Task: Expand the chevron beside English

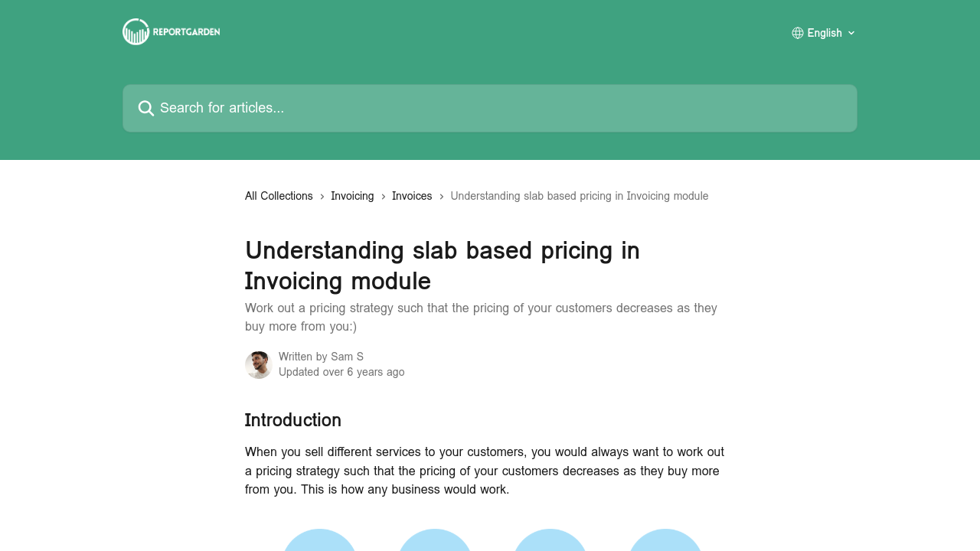Action: [851, 33]
